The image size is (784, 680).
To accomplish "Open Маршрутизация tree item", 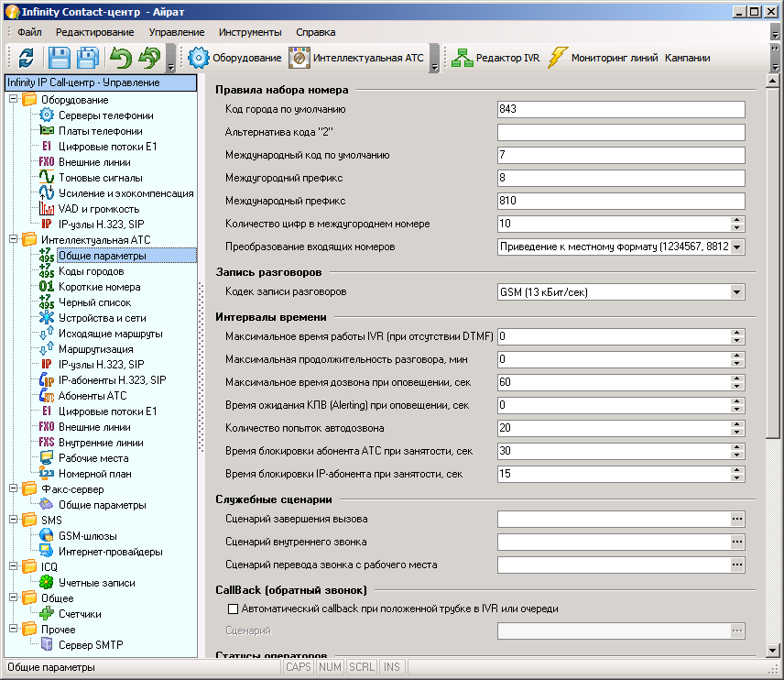I will point(95,349).
